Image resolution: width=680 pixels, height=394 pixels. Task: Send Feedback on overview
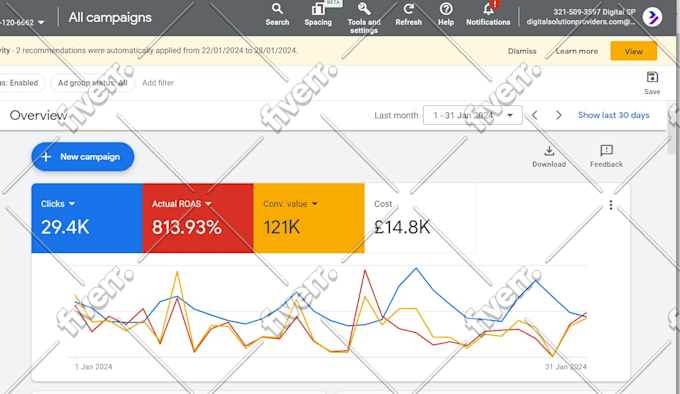tap(606, 157)
